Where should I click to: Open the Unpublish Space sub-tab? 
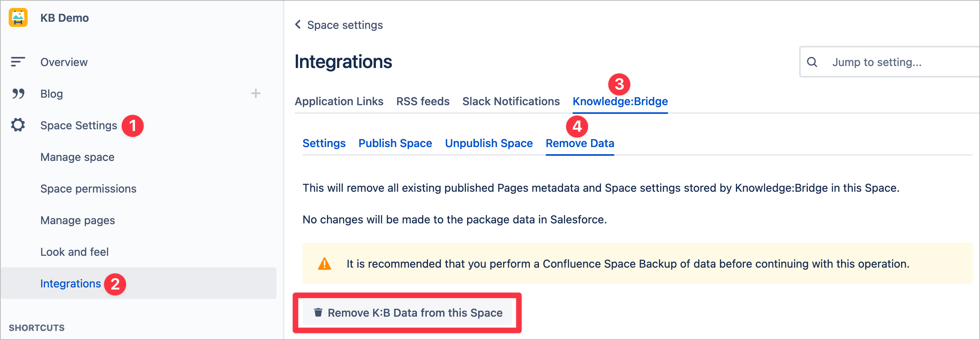pos(489,143)
